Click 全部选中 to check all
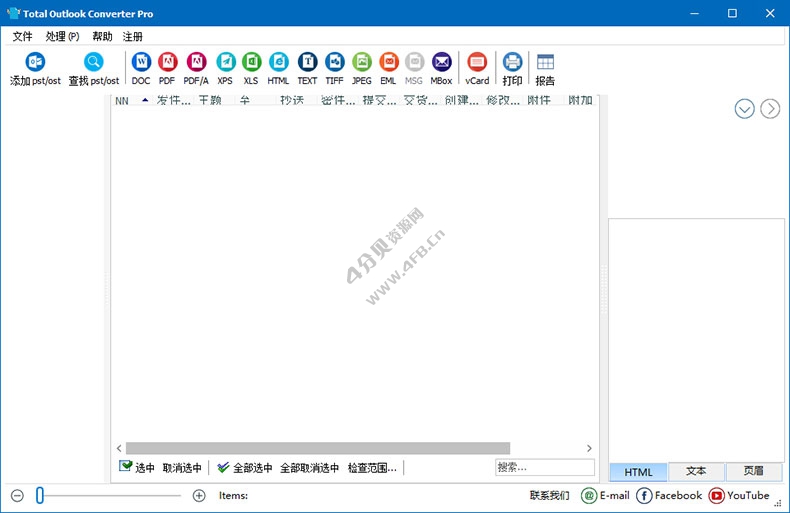The width and height of the screenshot is (790, 513). pos(245,468)
